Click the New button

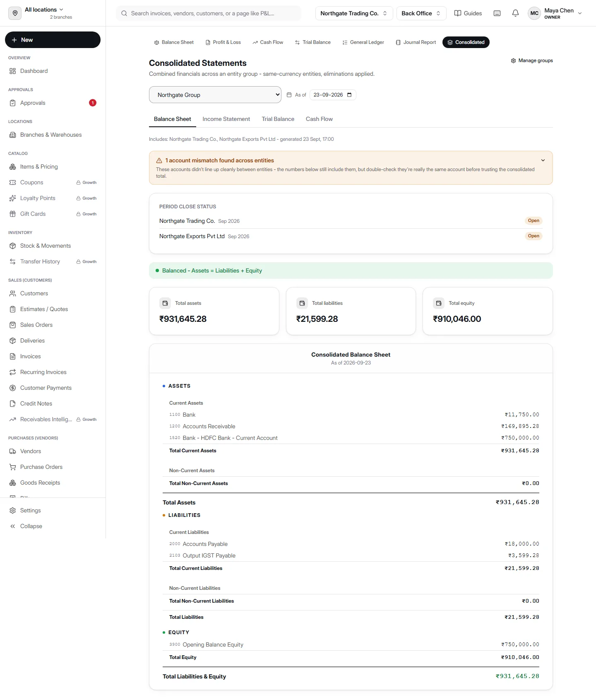click(x=53, y=40)
